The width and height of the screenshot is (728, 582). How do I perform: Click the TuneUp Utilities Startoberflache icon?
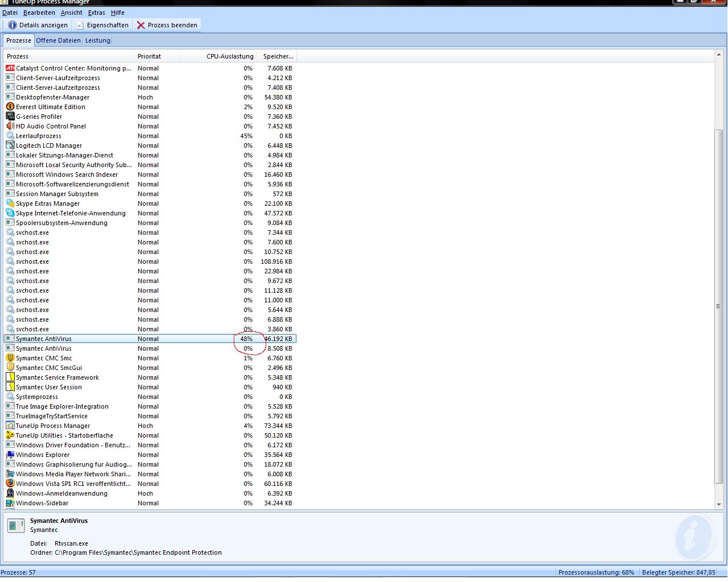click(x=10, y=435)
